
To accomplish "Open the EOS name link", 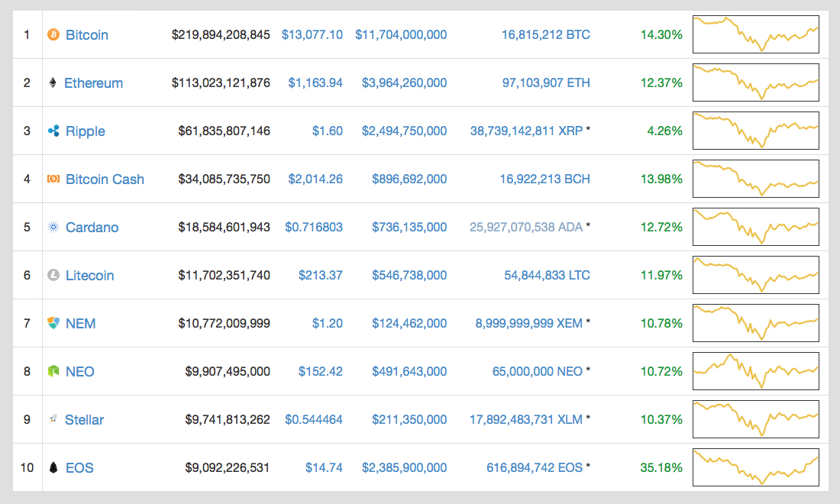I will tap(79, 468).
